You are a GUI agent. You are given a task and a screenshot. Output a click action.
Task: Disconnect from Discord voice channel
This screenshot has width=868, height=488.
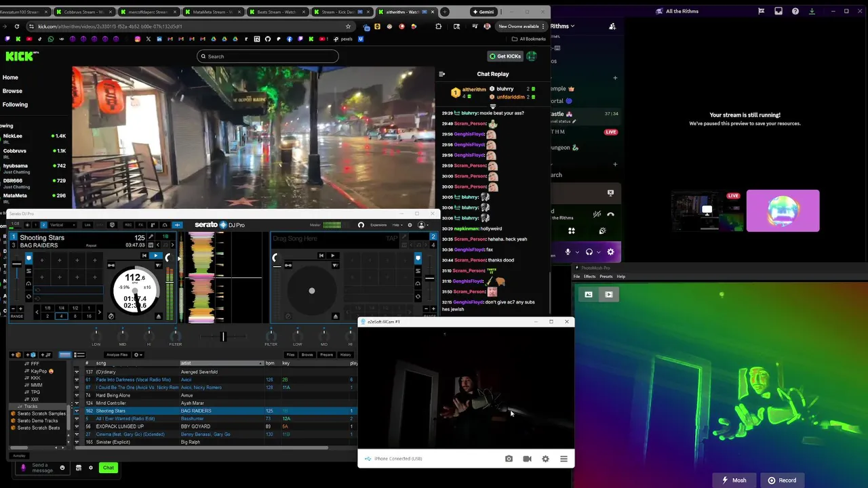(610, 214)
